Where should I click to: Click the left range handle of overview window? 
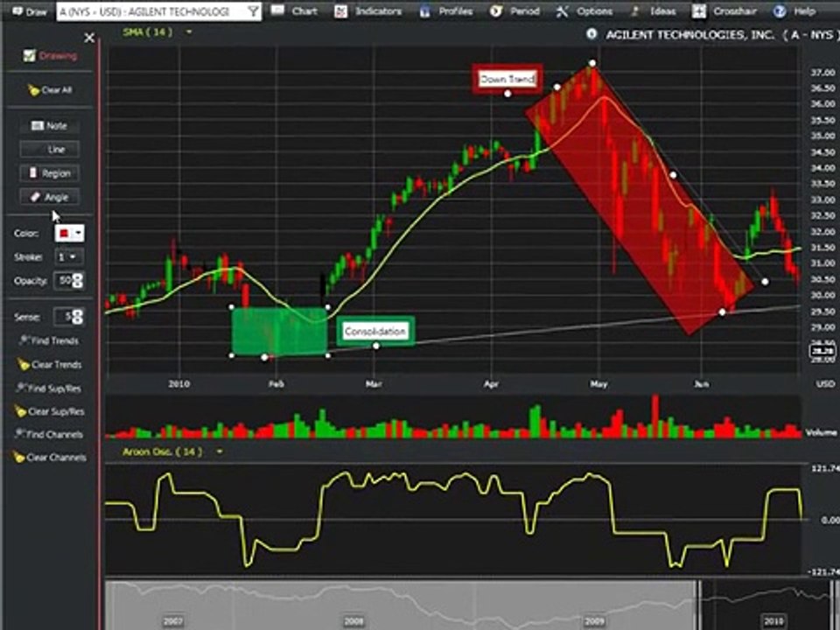698,605
